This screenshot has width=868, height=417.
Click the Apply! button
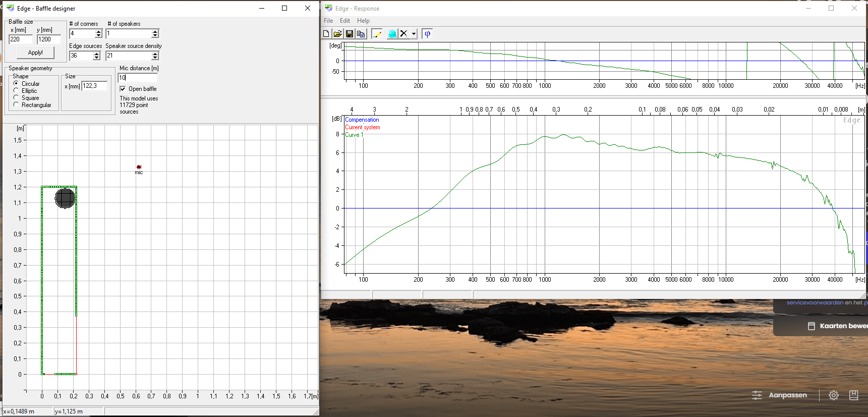35,53
